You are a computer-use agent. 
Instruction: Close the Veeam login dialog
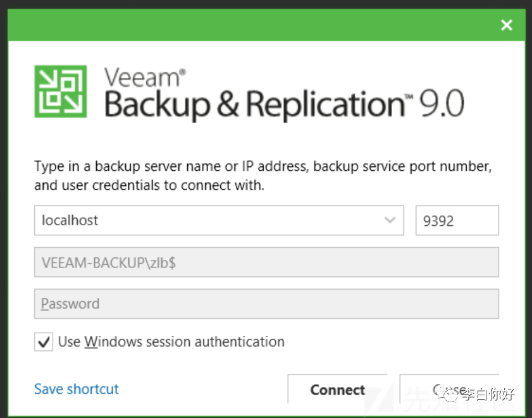tap(507, 25)
